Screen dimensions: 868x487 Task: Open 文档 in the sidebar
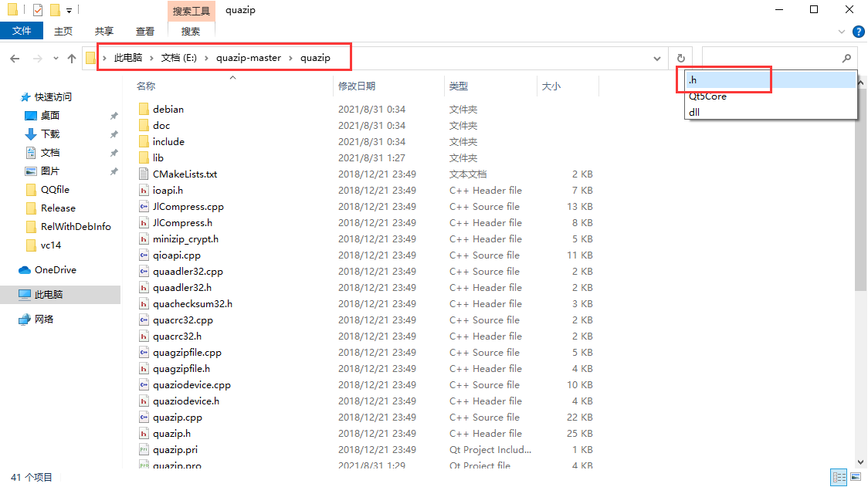[50, 152]
